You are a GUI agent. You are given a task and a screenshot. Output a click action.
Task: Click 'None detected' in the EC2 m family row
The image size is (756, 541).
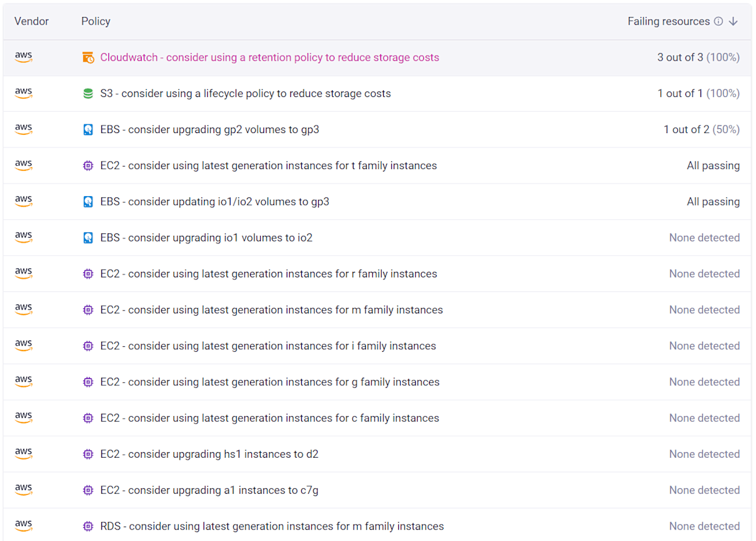pyautogui.click(x=704, y=310)
